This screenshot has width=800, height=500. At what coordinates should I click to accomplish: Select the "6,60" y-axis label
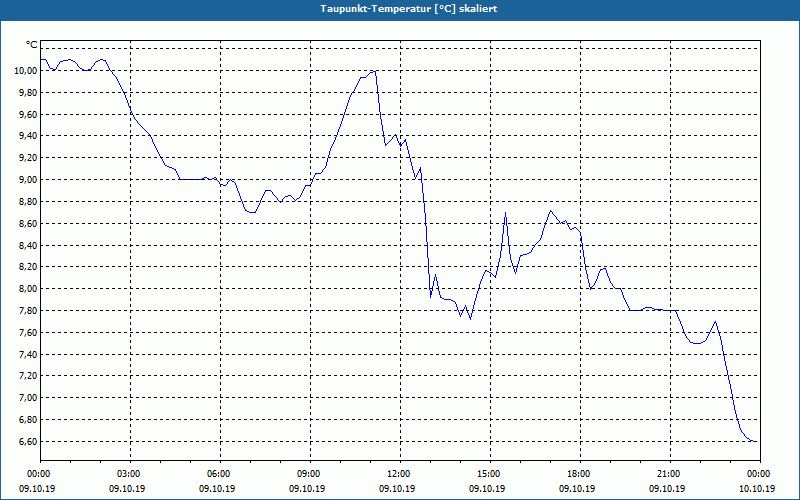coord(28,441)
